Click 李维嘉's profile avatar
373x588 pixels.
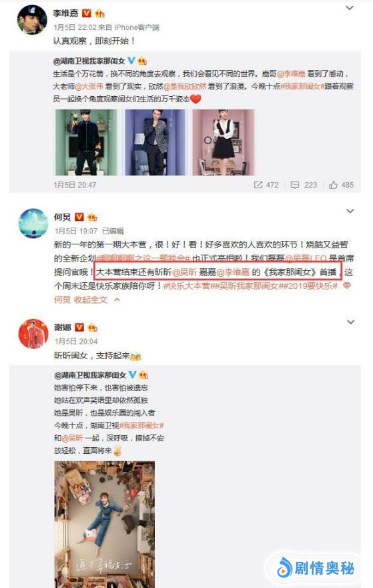point(32,20)
